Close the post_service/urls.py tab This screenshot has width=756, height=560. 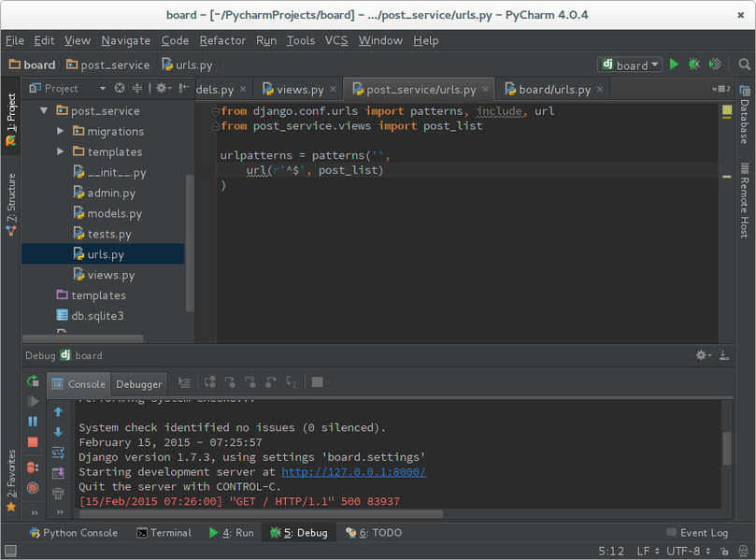click(x=485, y=89)
